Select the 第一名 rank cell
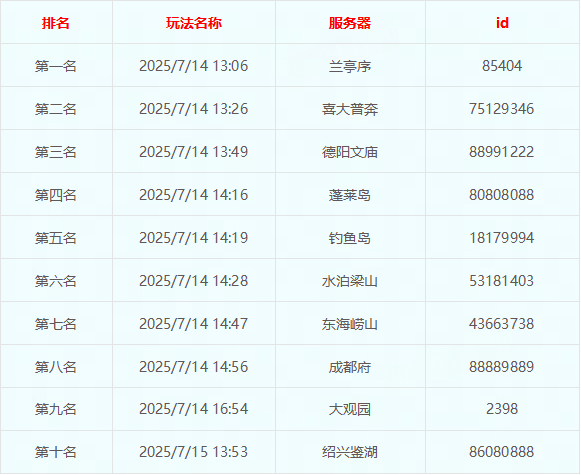The height and width of the screenshot is (475, 581). [56, 66]
